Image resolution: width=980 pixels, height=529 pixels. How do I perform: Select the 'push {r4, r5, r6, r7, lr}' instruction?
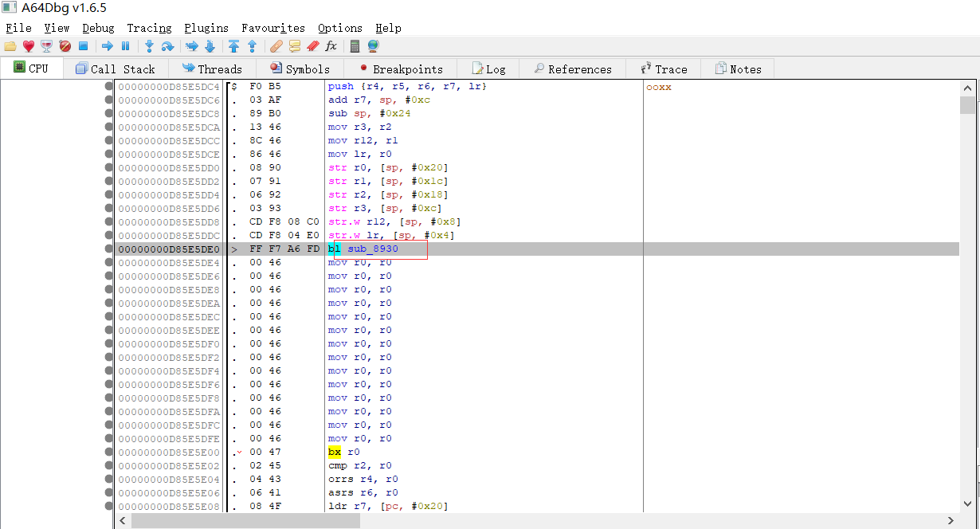[407, 87]
